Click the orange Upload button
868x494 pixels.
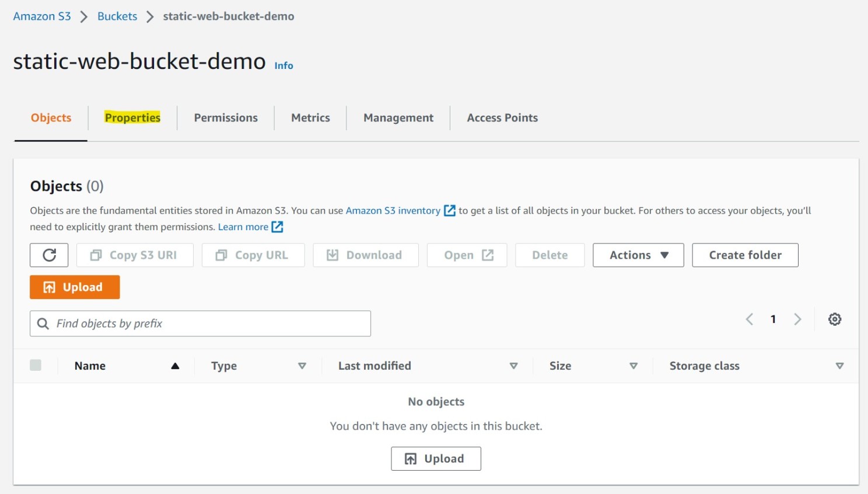click(x=75, y=287)
